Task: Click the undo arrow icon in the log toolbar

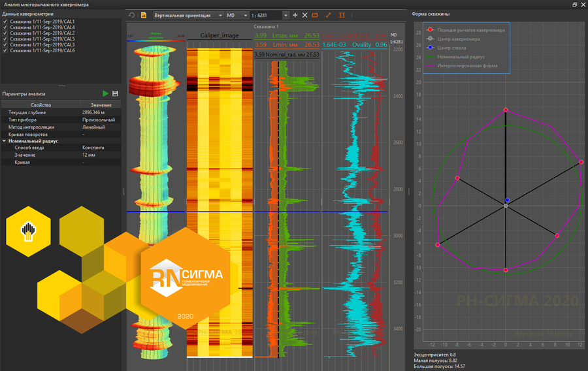Action: coord(131,14)
